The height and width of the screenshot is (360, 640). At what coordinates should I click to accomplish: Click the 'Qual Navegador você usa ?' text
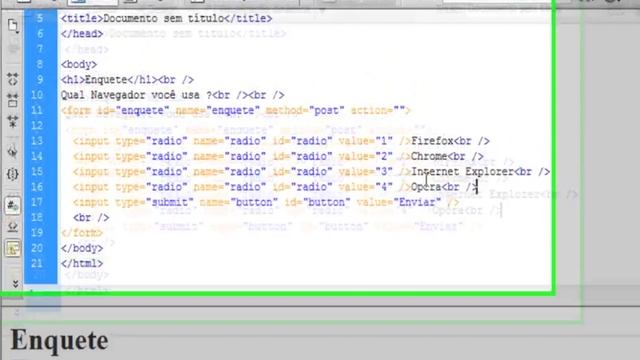[x=137, y=95]
